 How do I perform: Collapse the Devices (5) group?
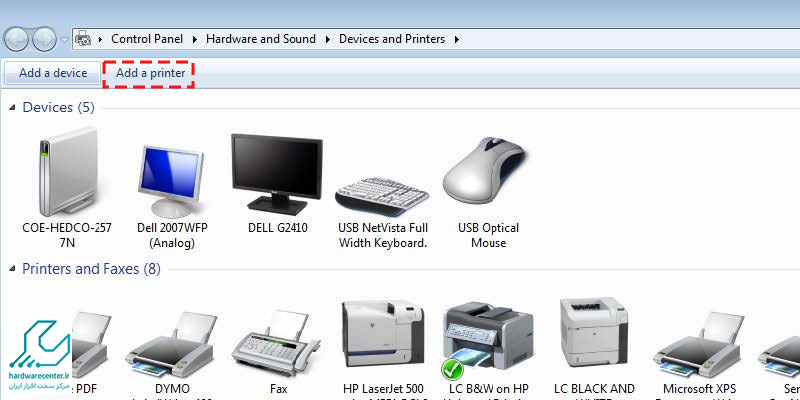pos(12,108)
